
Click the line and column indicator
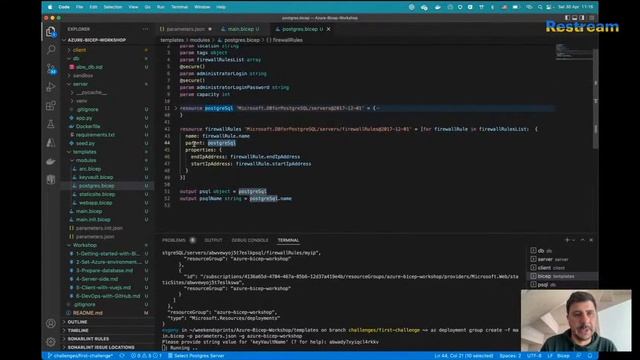click(x=464, y=356)
